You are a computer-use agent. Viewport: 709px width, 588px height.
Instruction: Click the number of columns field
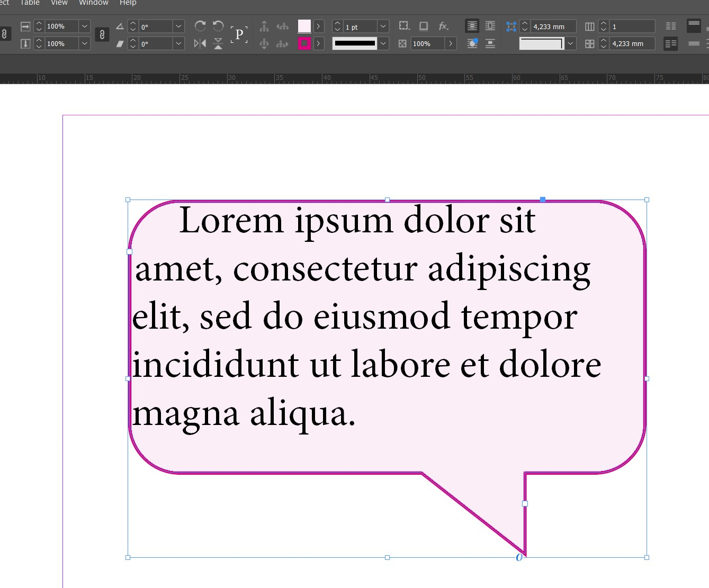tap(632, 26)
